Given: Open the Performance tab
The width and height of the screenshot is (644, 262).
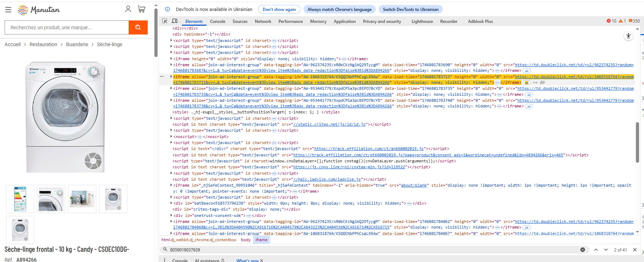Looking at the screenshot, I should [x=290, y=21].
